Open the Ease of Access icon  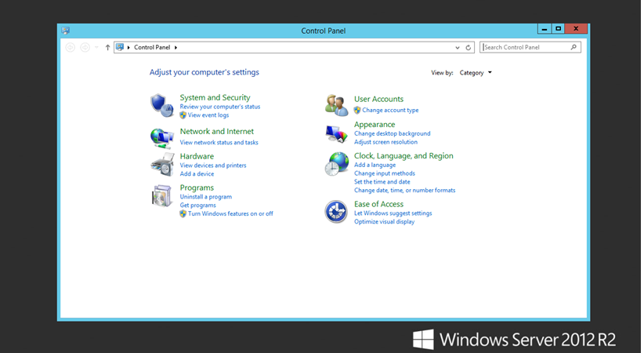tap(336, 212)
